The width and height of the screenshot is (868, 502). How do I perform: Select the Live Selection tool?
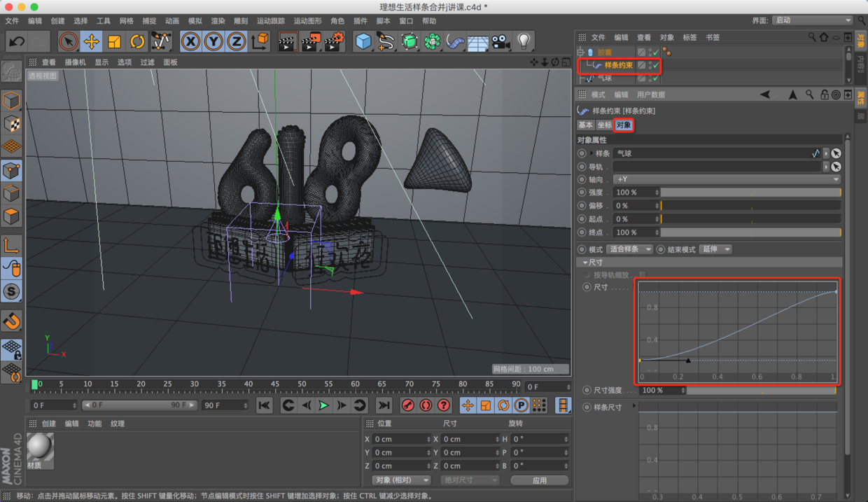coord(69,42)
